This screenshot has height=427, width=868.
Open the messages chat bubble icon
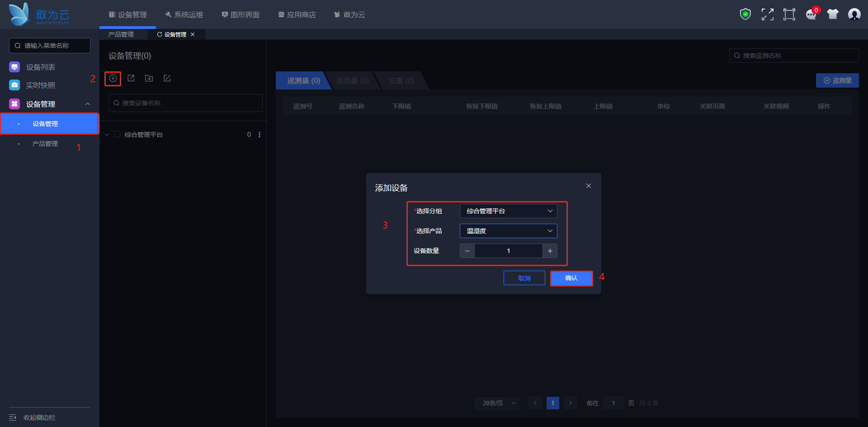811,14
